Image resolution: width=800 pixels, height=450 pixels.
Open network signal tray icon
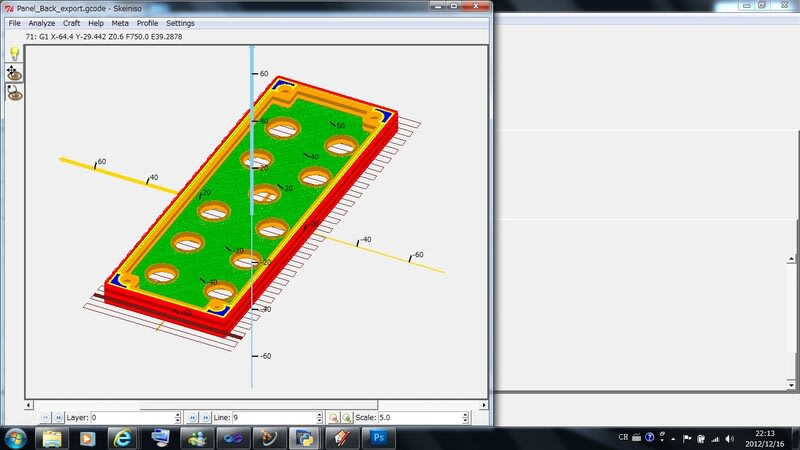(x=715, y=438)
